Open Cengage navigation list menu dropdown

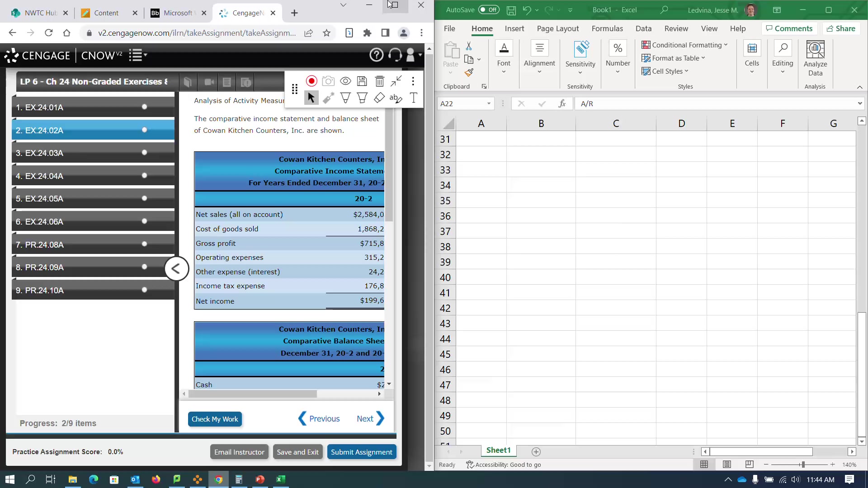click(138, 55)
